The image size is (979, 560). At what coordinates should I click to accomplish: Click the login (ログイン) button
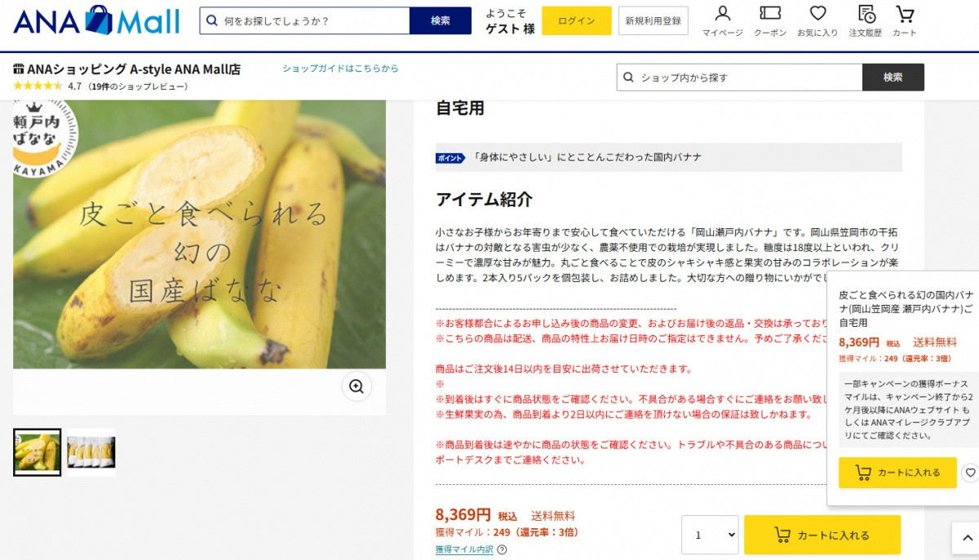576,20
